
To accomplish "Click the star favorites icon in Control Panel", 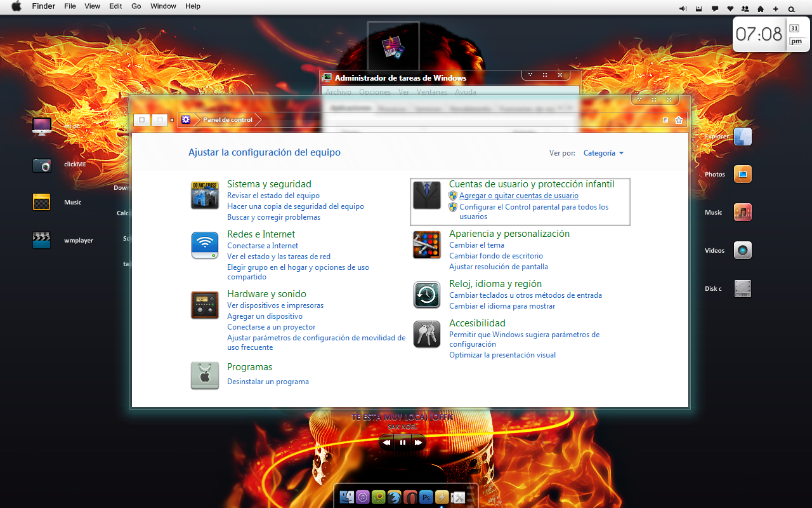I will [679, 120].
